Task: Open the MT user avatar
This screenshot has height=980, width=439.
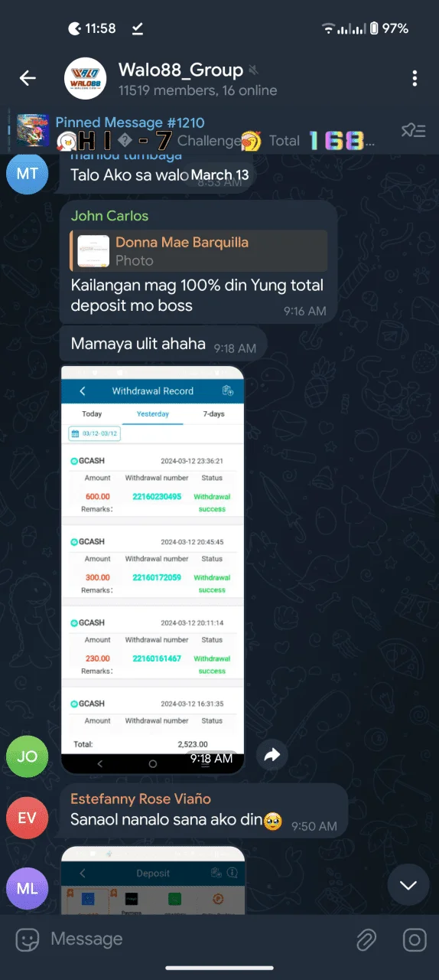Action: 27,173
